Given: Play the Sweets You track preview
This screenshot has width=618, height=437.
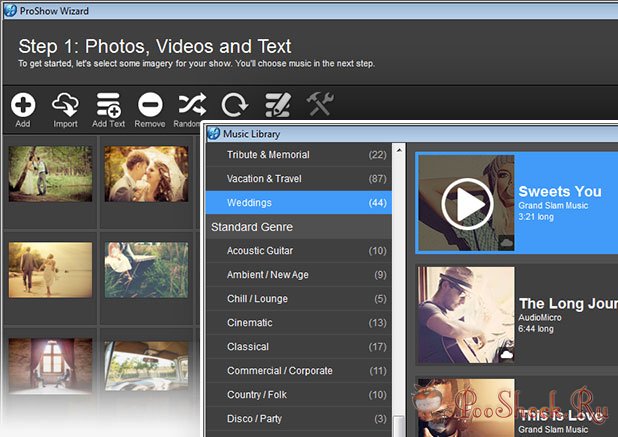Looking at the screenshot, I should point(467,204).
